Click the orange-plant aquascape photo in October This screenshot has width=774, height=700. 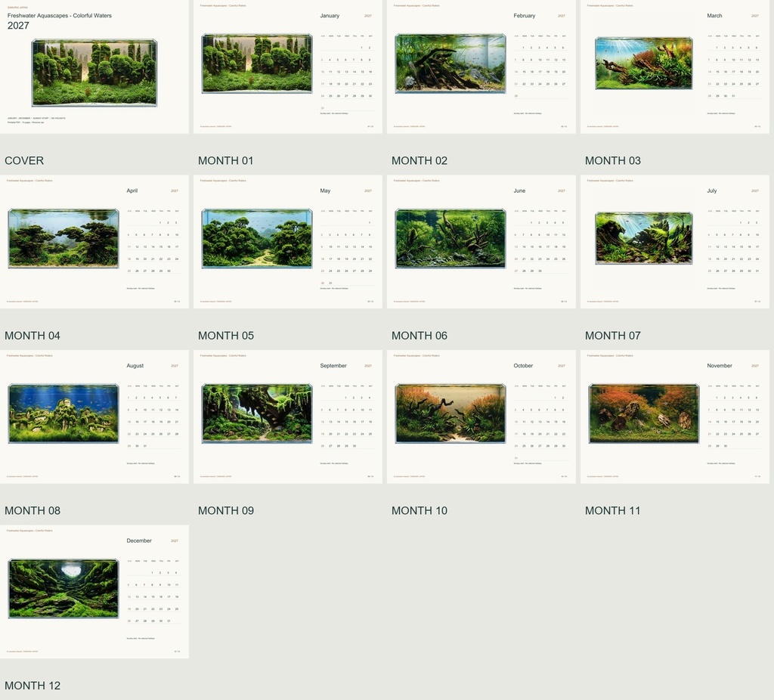tap(450, 413)
